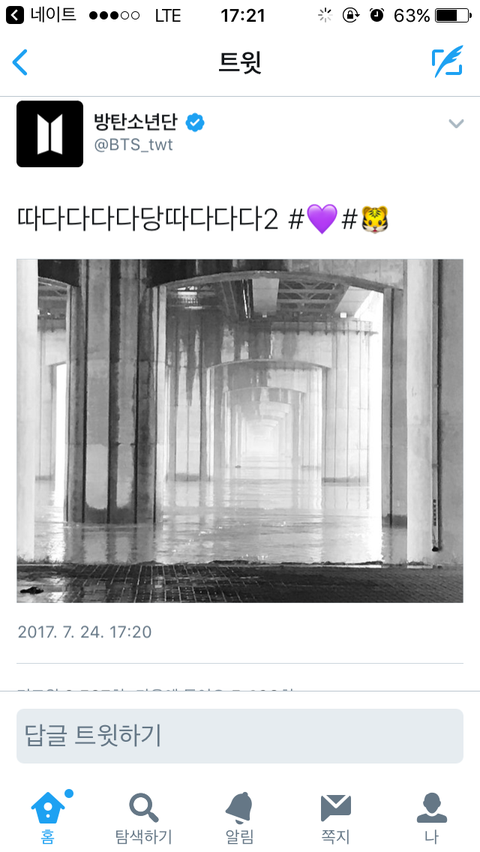Open the 쪽지 messages tab
The image size is (480, 852).
335,818
